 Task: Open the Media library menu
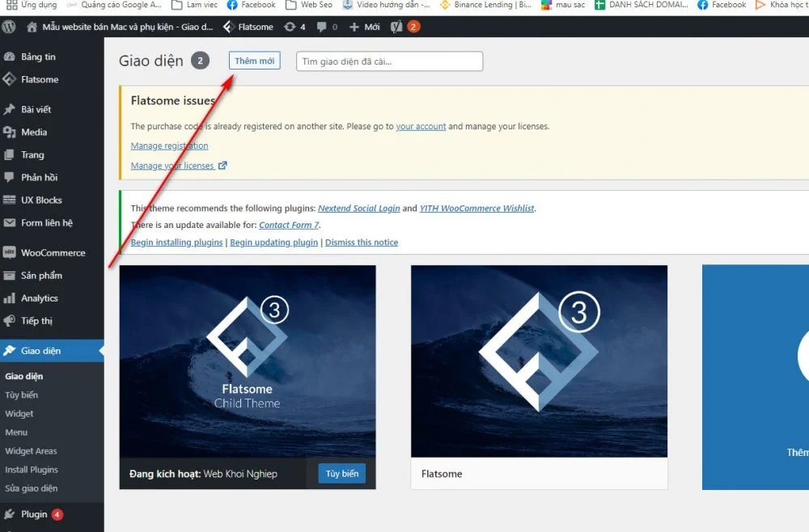click(34, 132)
